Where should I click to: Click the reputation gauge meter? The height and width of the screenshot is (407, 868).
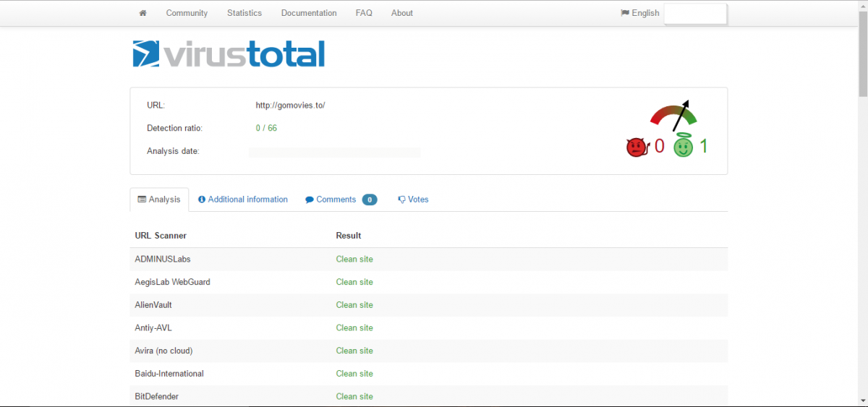[673, 116]
